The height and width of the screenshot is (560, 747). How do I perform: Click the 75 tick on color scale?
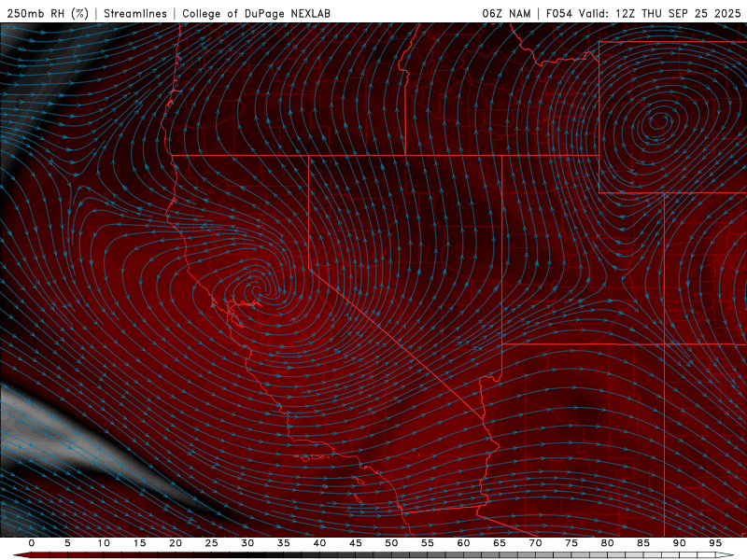[x=571, y=543]
